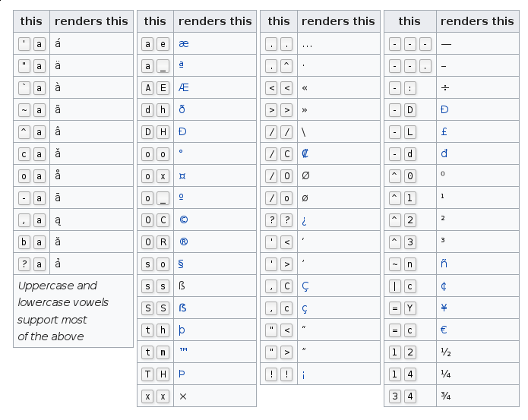
Task: Click the euro sign € link
Action: [444, 330]
